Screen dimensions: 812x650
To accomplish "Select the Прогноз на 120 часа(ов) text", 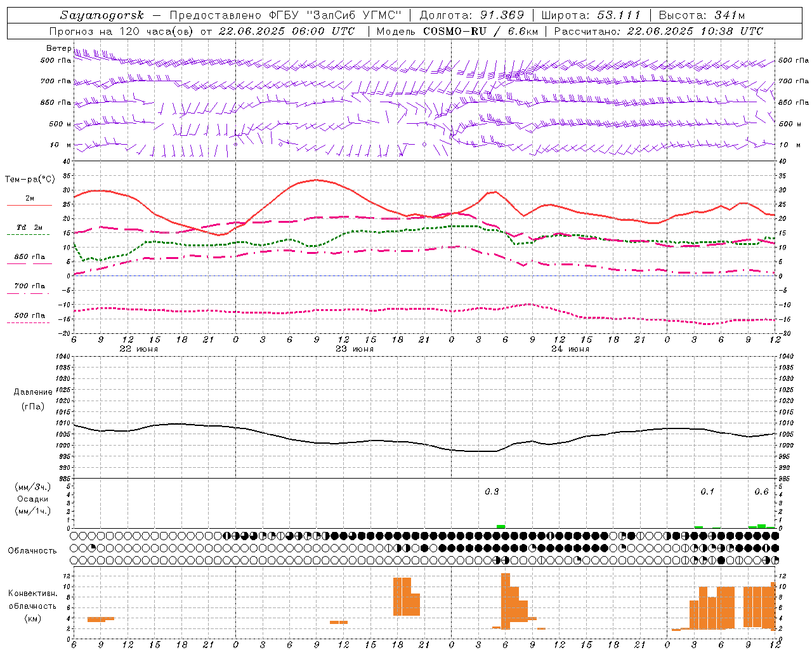I will point(122,31).
